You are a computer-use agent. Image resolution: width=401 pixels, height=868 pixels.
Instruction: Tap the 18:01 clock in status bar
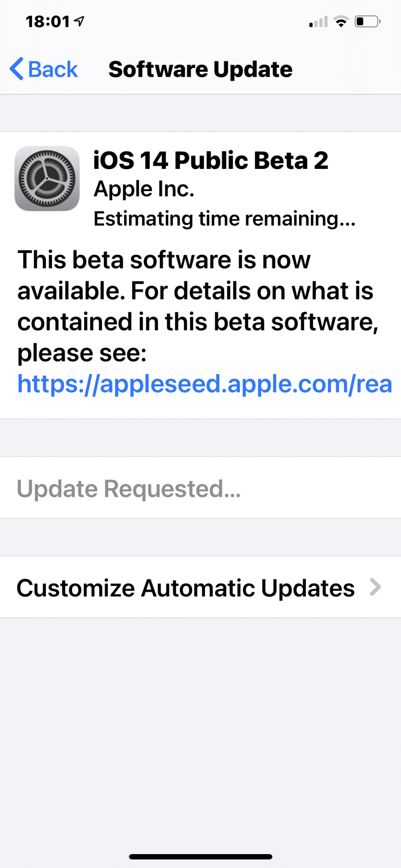click(x=48, y=21)
